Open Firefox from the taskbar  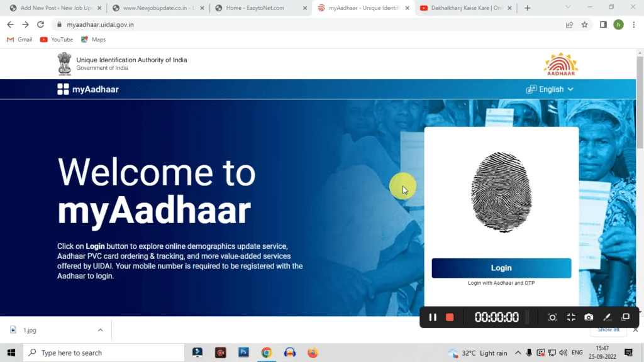pyautogui.click(x=313, y=353)
